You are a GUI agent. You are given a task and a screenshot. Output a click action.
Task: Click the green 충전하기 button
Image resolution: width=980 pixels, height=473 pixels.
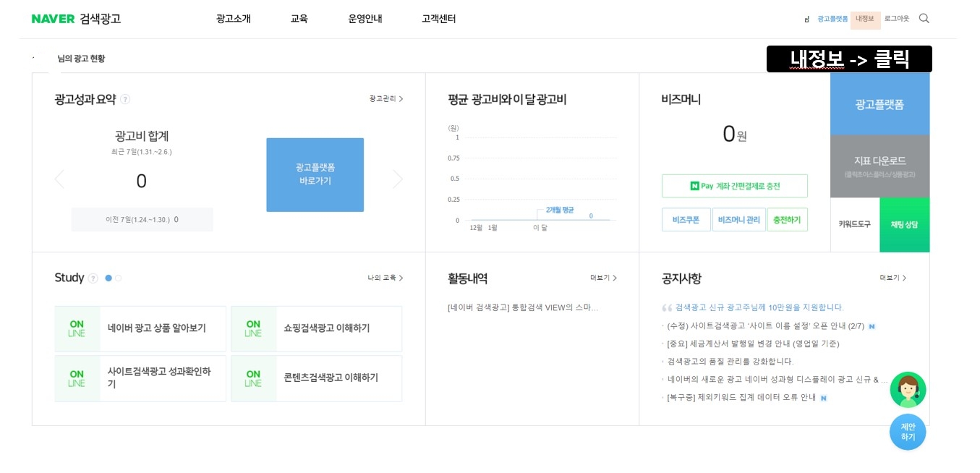point(788,220)
